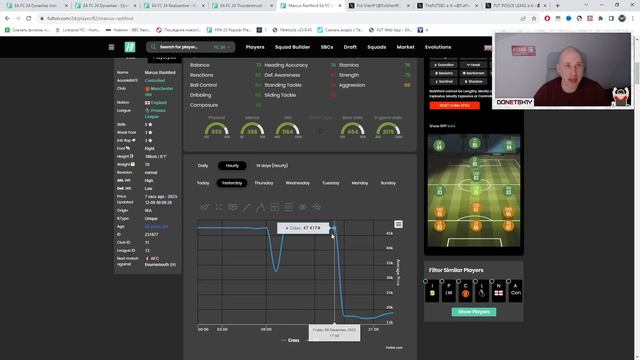Open the Players menu
640x360 pixels.
255,47
